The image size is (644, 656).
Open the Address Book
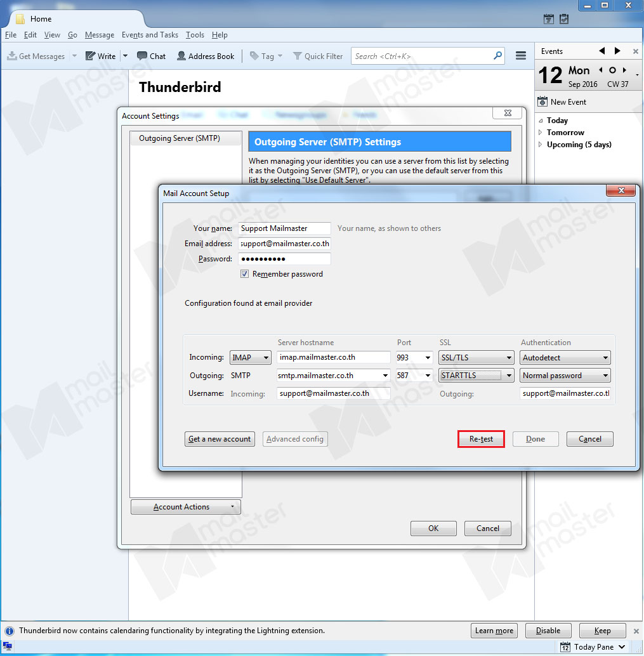click(x=206, y=56)
